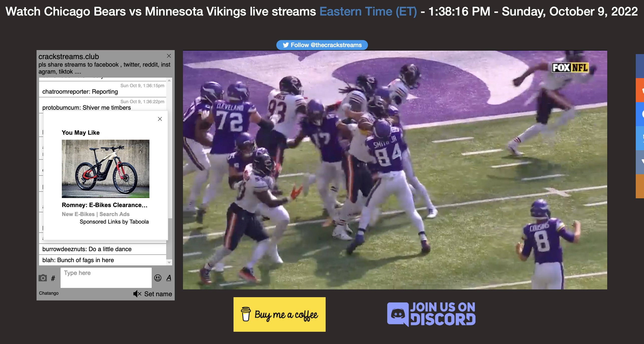Toggle the muted speaker sound icon
Viewport: 644px width, 344px height.
click(x=137, y=294)
